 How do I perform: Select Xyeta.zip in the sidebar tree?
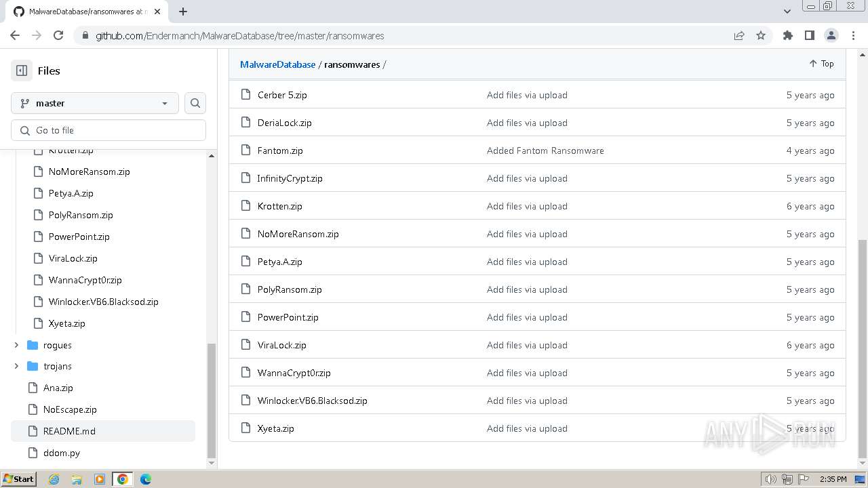[67, 323]
